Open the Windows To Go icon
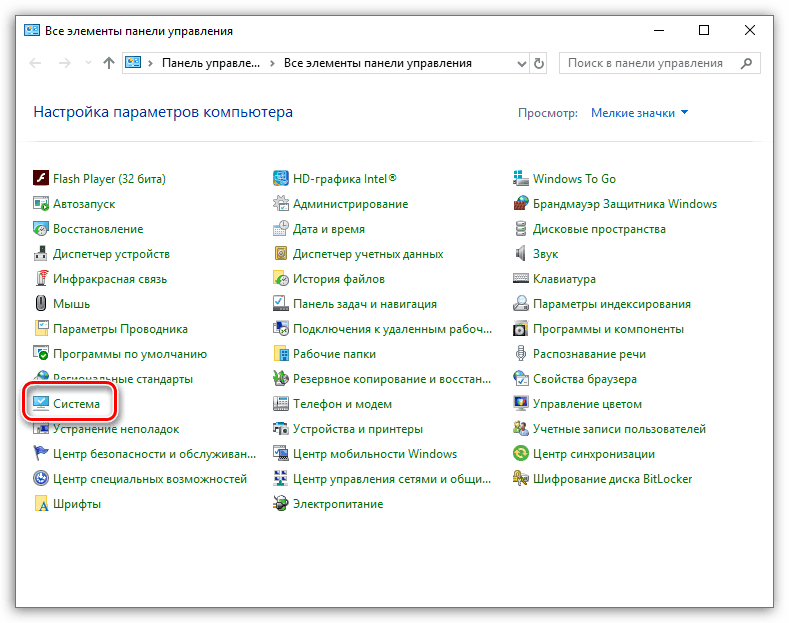The width and height of the screenshot is (789, 623). (x=521, y=178)
